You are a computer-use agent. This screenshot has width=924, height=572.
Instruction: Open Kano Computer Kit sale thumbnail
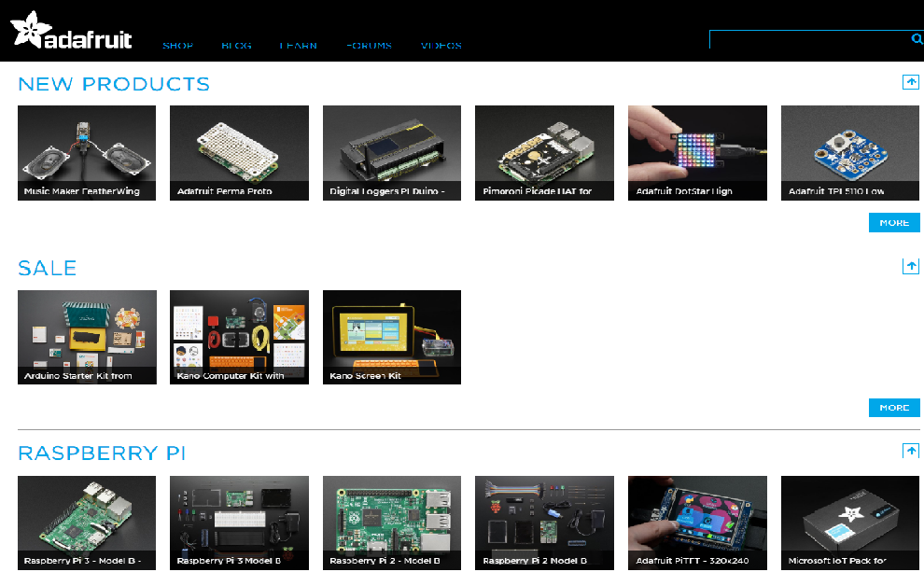(x=239, y=337)
